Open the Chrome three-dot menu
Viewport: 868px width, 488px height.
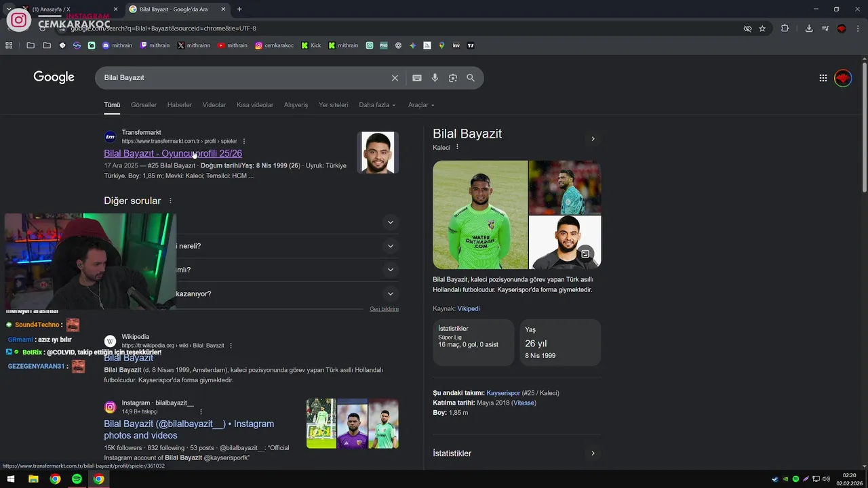857,28
